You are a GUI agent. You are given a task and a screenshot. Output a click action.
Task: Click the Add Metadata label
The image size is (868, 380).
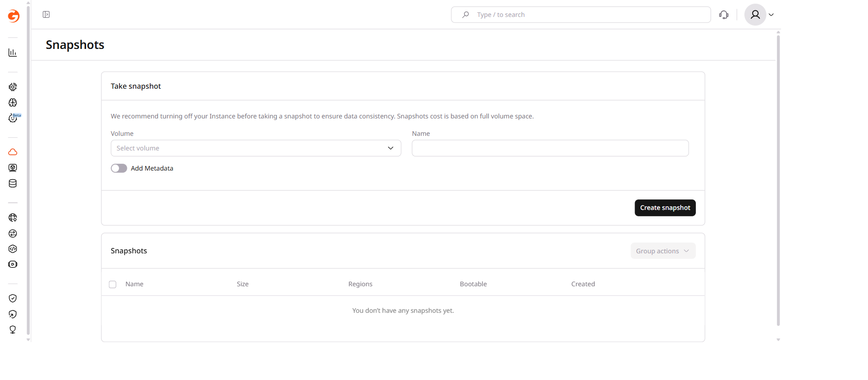[152, 168]
